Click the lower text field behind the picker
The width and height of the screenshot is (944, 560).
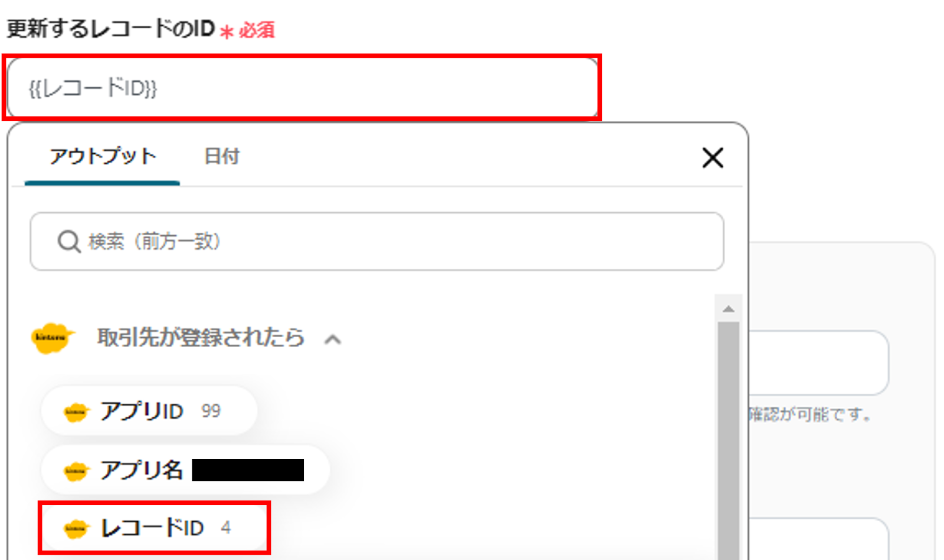coord(818,539)
